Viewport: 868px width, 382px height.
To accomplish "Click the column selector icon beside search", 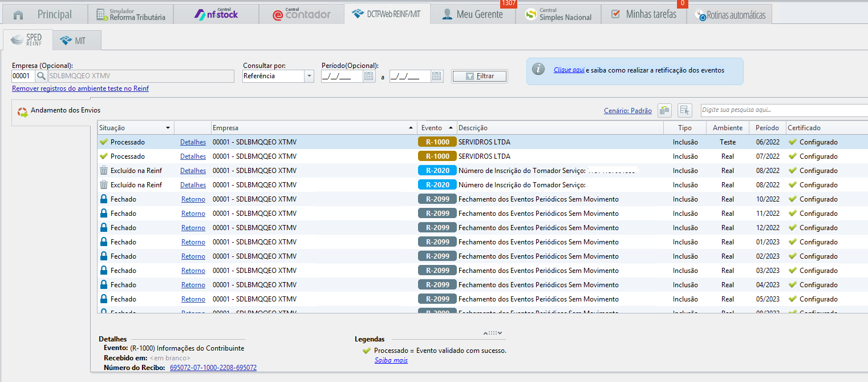I will tap(685, 111).
